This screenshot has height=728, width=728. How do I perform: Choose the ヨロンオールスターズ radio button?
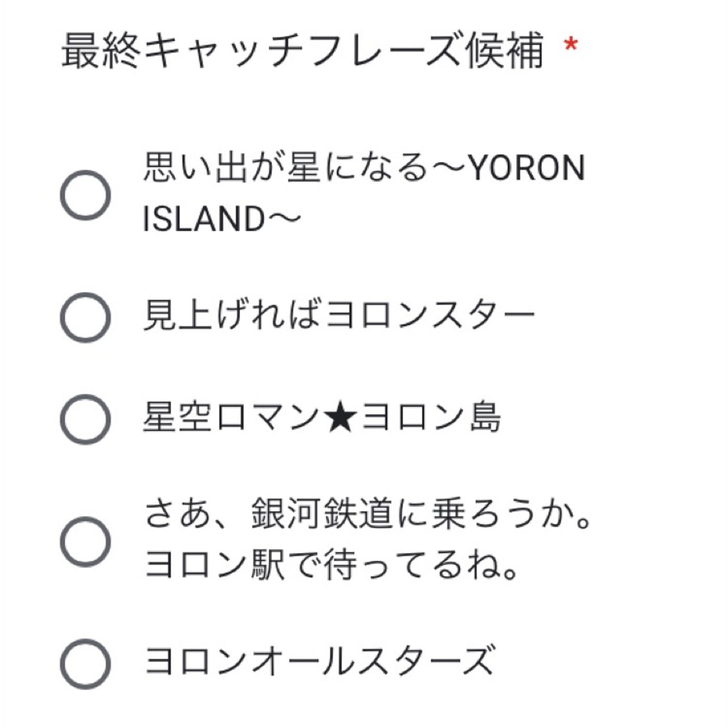pyautogui.click(x=85, y=664)
